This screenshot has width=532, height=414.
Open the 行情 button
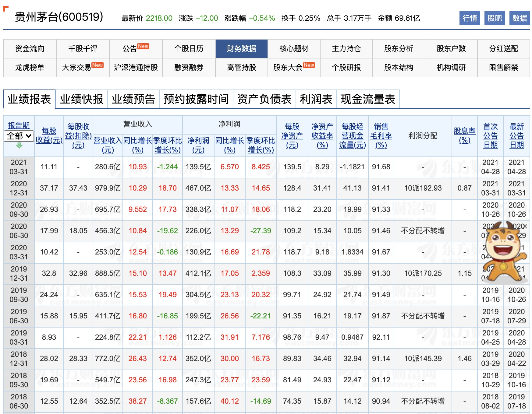click(470, 18)
